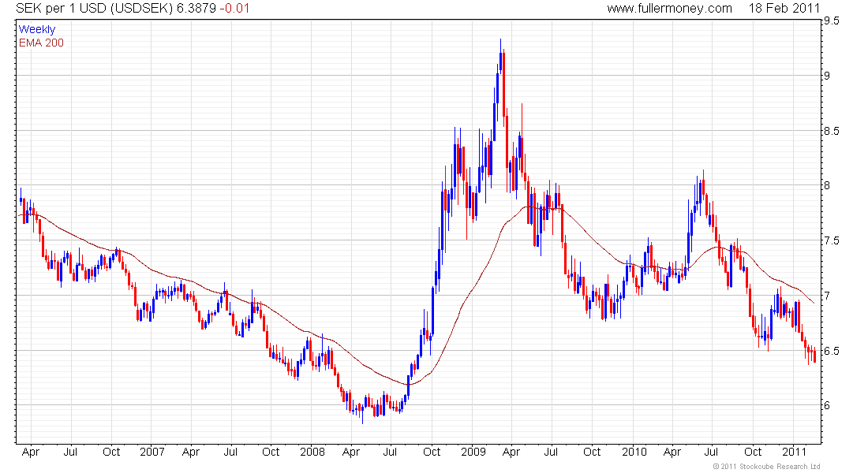Click the '2008' x-axis label
Image resolution: width=868 pixels, height=473 pixels.
(x=312, y=452)
